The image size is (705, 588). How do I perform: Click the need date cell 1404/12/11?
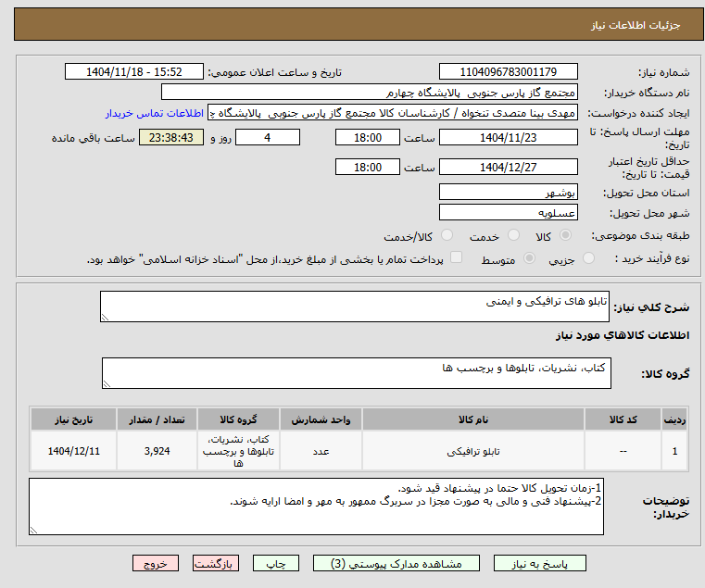74,451
